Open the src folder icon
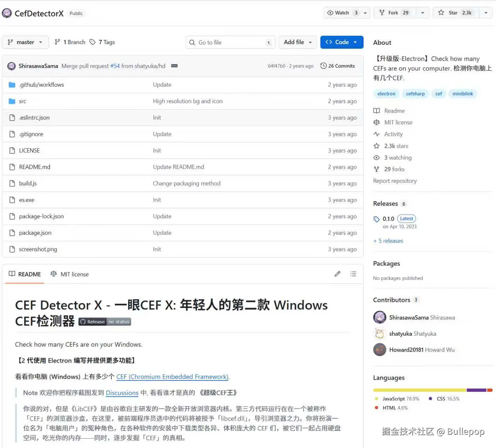The width and height of the screenshot is (496, 448). tap(12, 101)
